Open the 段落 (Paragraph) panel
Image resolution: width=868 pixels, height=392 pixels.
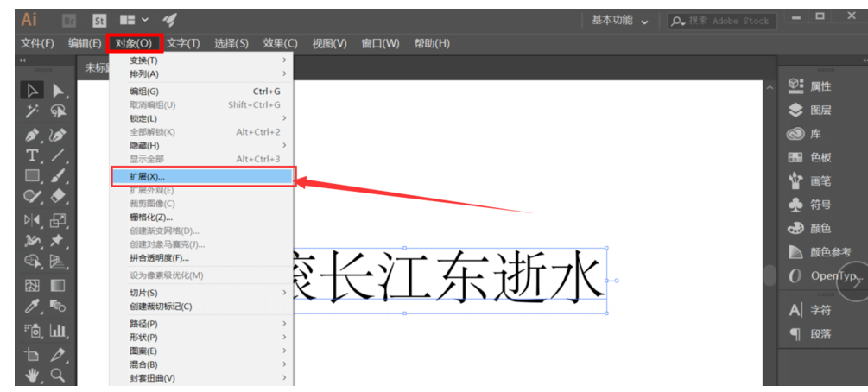point(810,334)
